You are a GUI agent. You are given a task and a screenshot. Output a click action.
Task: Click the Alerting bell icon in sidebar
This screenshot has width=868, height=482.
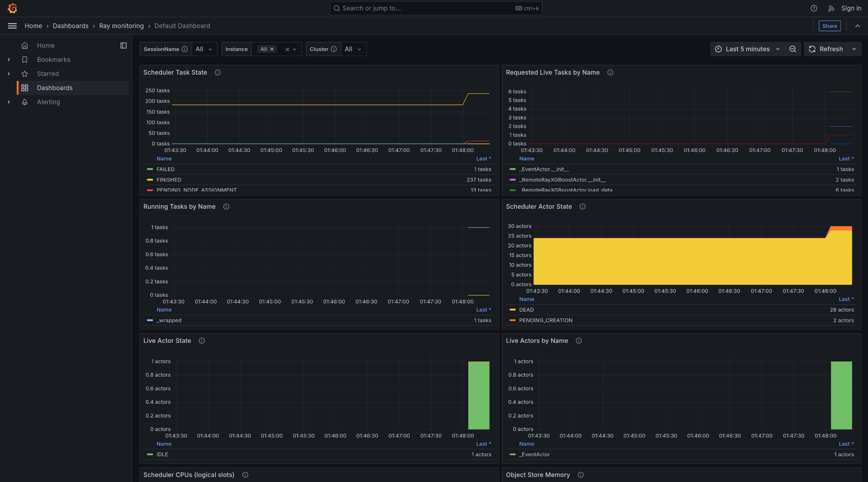point(25,102)
